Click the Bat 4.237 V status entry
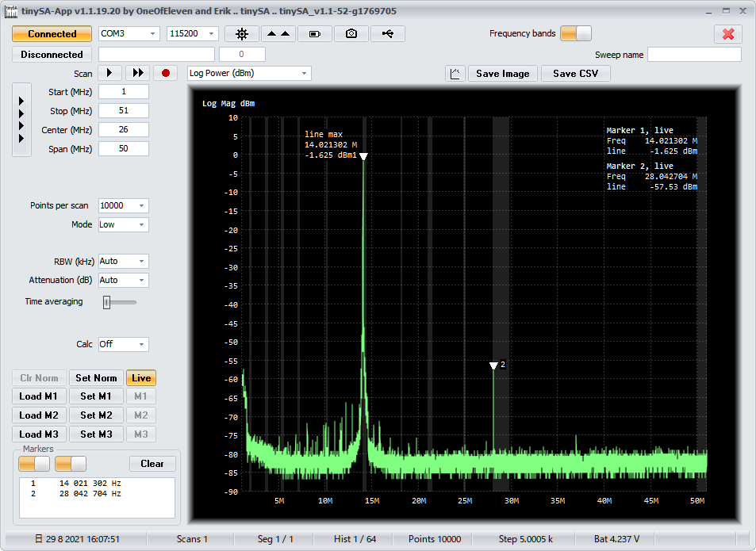The height and width of the screenshot is (551, 756). [616, 539]
